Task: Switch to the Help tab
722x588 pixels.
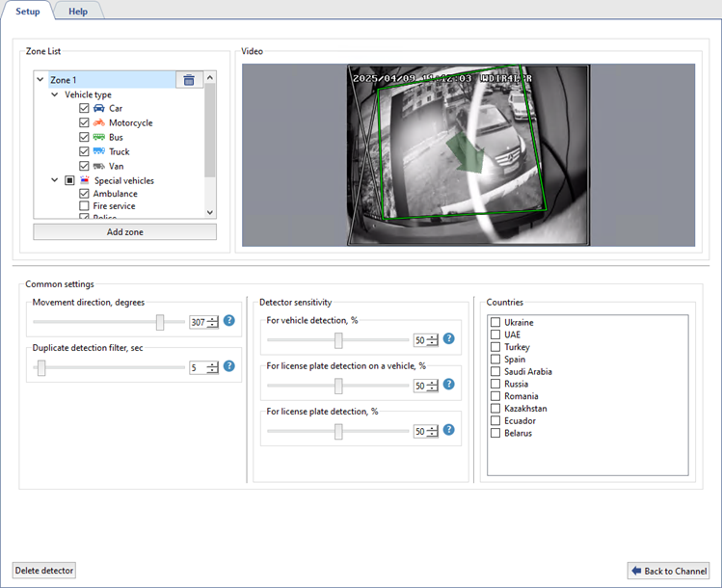Action: (78, 12)
